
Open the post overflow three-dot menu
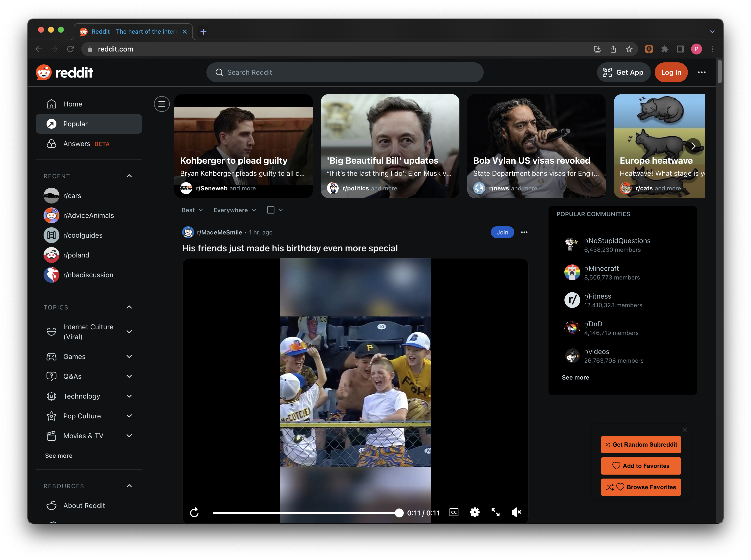point(524,232)
